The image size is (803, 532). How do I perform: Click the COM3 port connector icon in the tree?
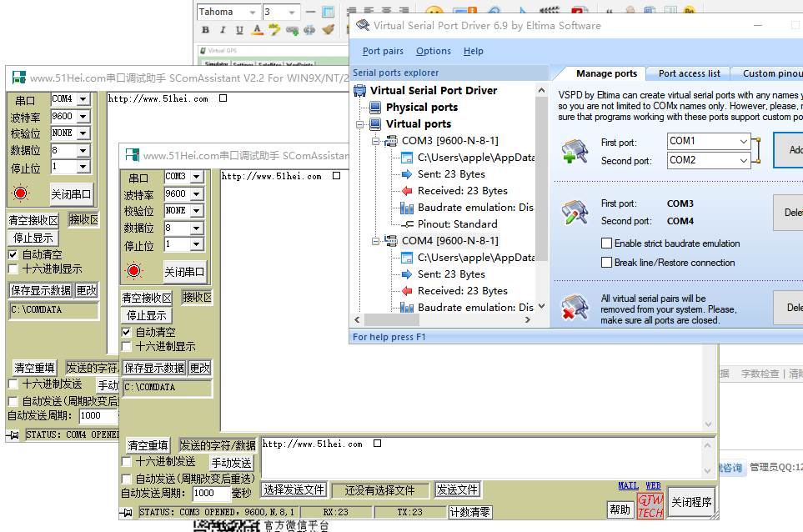pyautogui.click(x=391, y=141)
